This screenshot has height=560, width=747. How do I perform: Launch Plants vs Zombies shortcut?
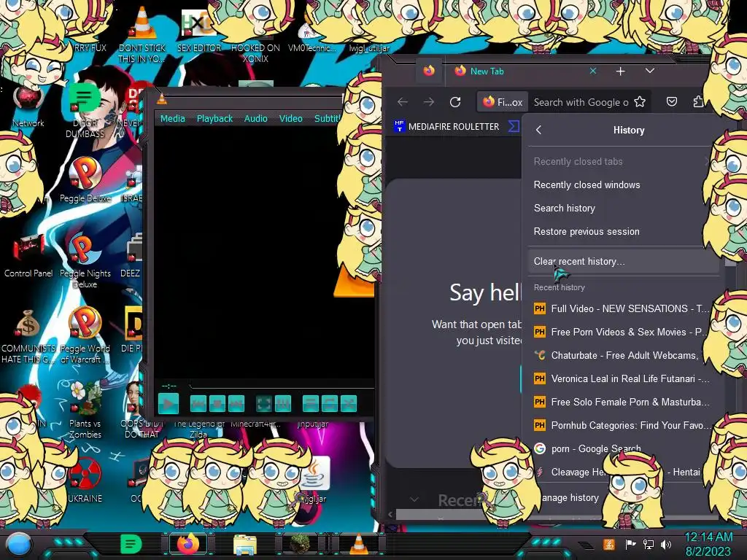(85, 410)
